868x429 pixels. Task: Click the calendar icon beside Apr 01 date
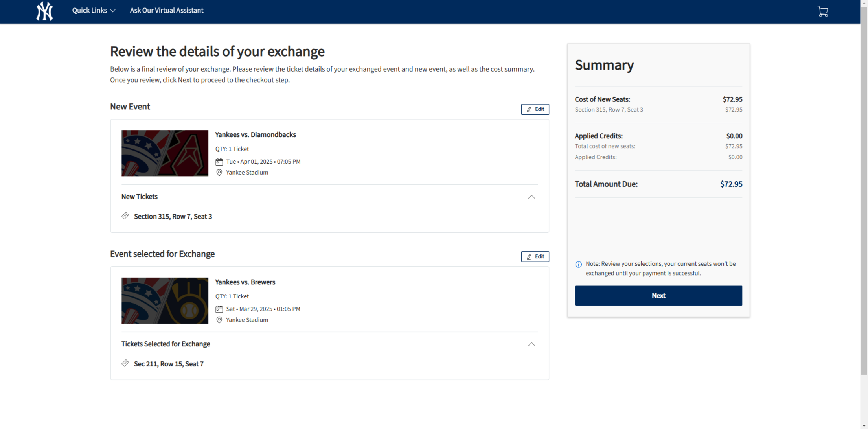(219, 161)
